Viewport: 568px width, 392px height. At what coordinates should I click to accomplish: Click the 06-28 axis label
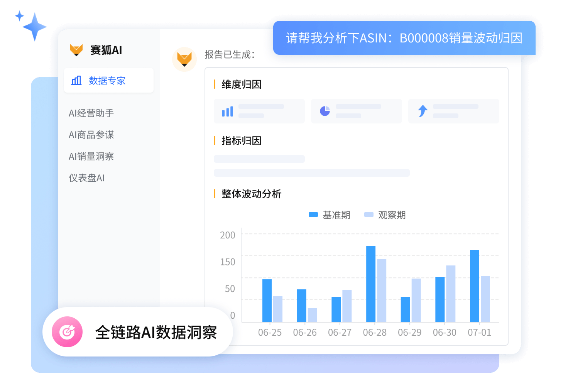(x=375, y=332)
